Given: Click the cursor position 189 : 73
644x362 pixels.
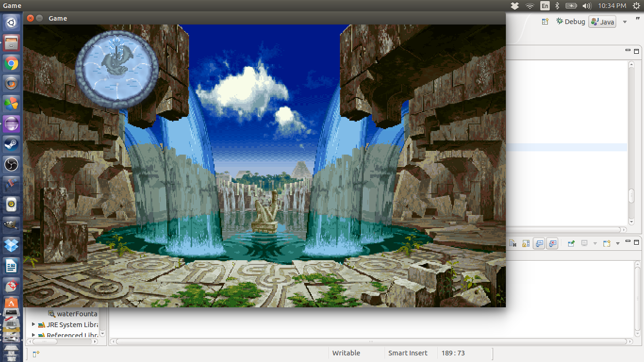Looking at the screenshot, I should point(453,353).
